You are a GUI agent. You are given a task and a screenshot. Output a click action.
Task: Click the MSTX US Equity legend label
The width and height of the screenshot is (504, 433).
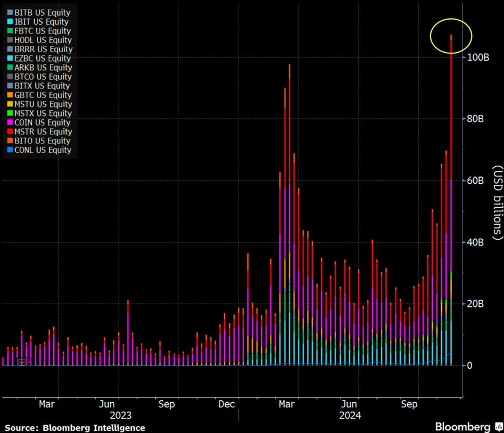[x=43, y=113]
